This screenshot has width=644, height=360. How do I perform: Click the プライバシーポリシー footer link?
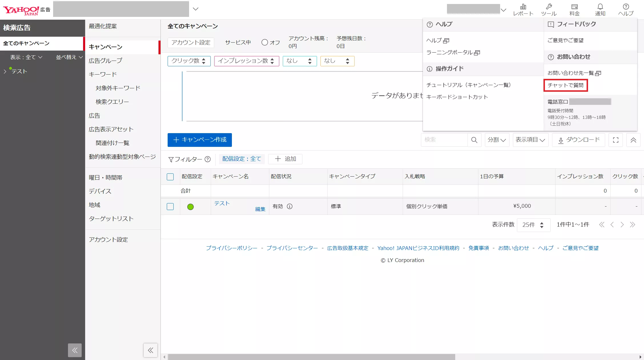(x=231, y=248)
